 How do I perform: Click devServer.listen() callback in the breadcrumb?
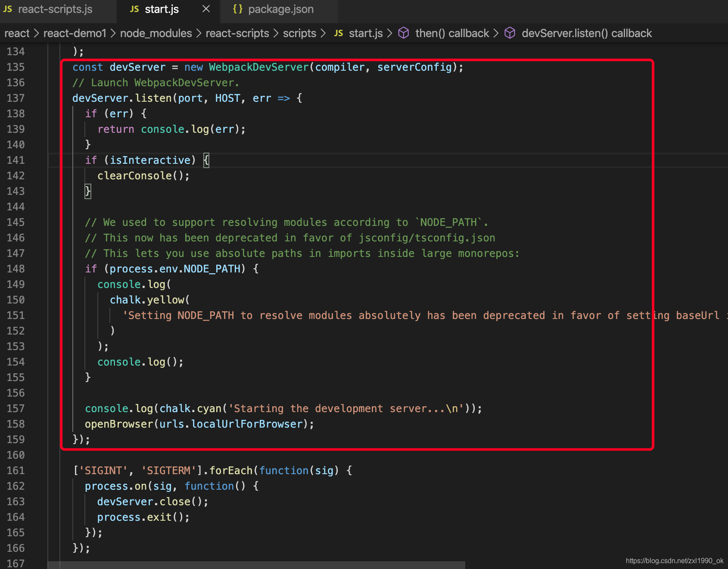(x=587, y=33)
